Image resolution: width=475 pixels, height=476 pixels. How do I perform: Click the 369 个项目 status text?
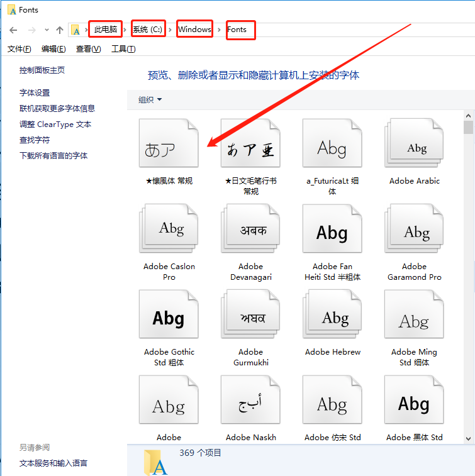point(200,453)
